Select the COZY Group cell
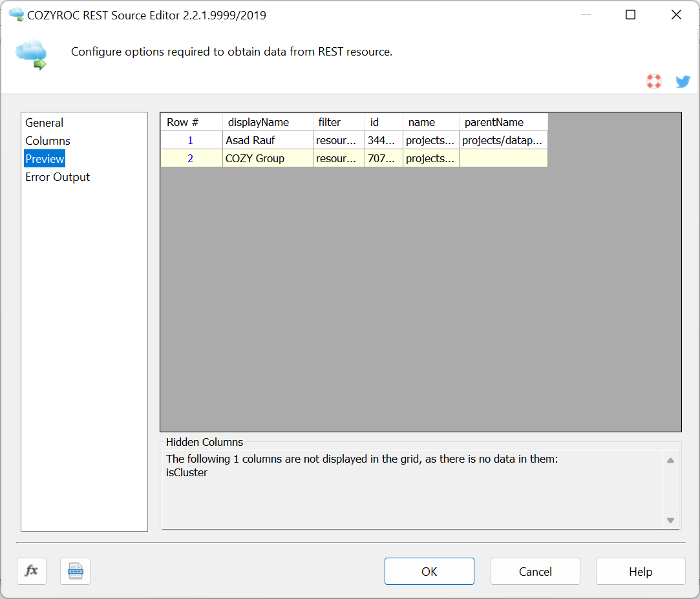Screen dimensions: 700x599 coord(268,158)
